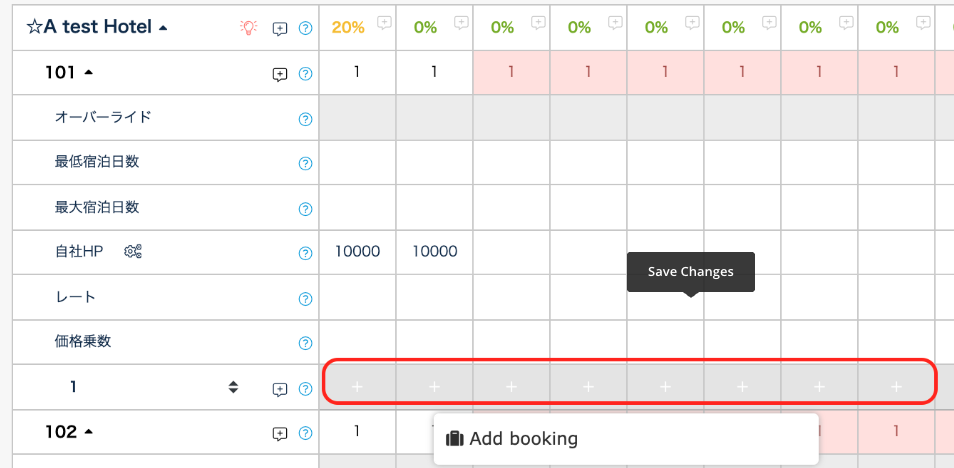Click help icon for 最低宿泊日数 row
Screen dimensions: 954x468
[x=306, y=164]
